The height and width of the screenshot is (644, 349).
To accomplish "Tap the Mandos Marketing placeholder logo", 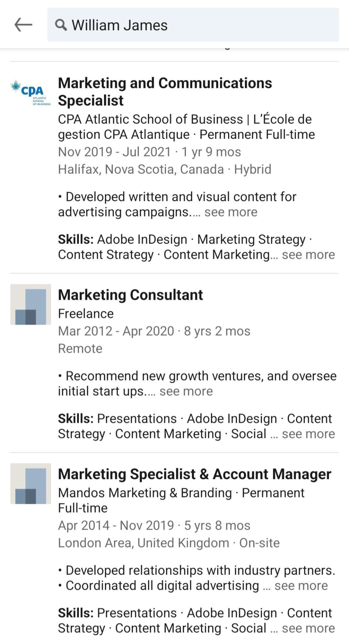I will (x=31, y=483).
